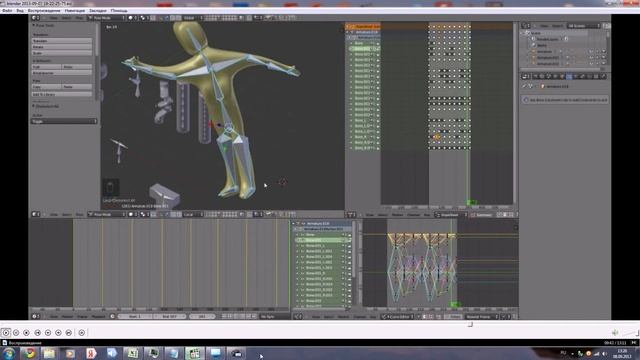Open the Global transform orientation dropdown
The height and width of the screenshot is (360, 640).
192,18
